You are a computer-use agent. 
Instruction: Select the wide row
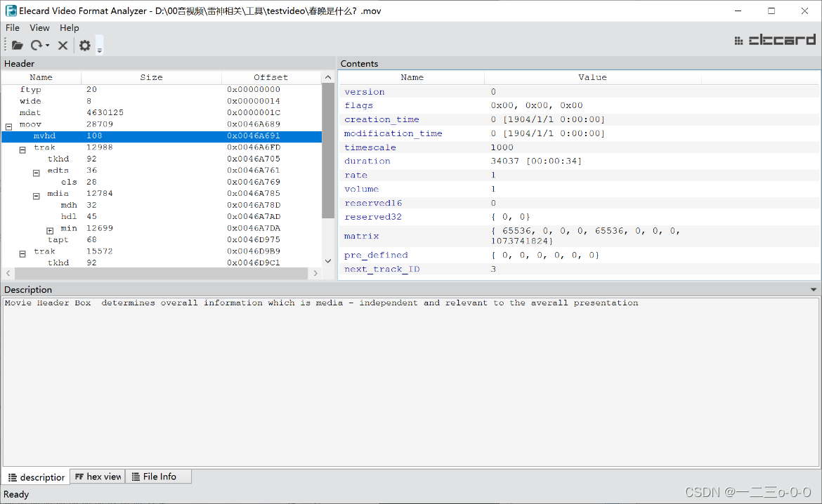[162, 101]
